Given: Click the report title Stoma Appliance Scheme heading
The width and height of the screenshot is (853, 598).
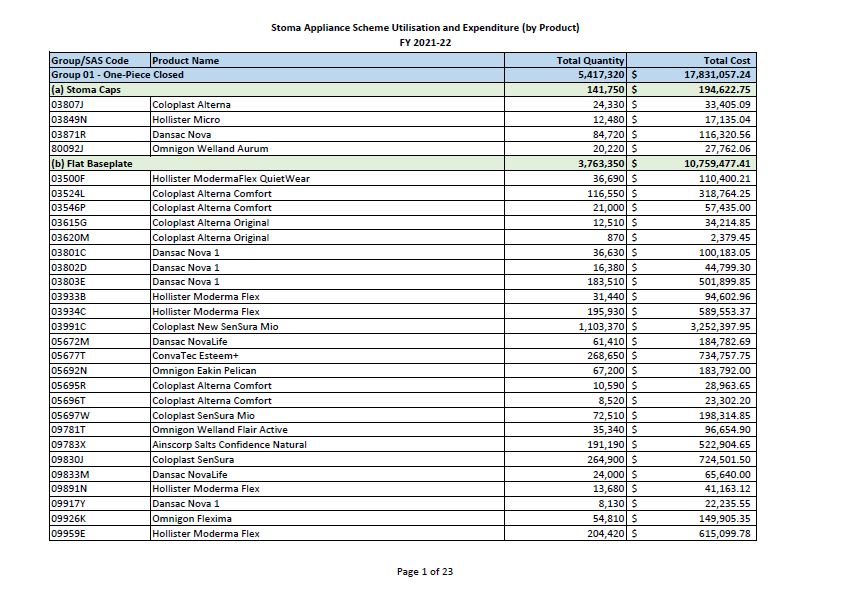Looking at the screenshot, I should pos(425,28).
